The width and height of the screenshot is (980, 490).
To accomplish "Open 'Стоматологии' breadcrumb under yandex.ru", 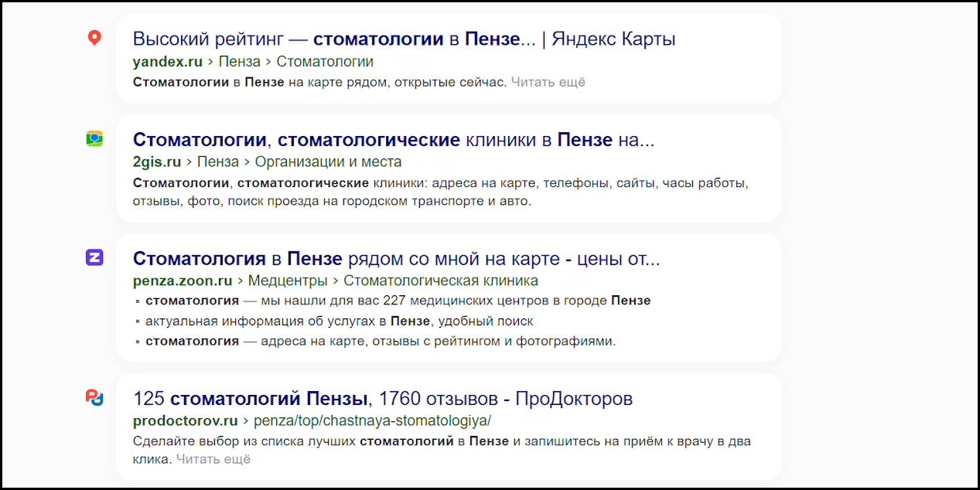I will pos(325,62).
